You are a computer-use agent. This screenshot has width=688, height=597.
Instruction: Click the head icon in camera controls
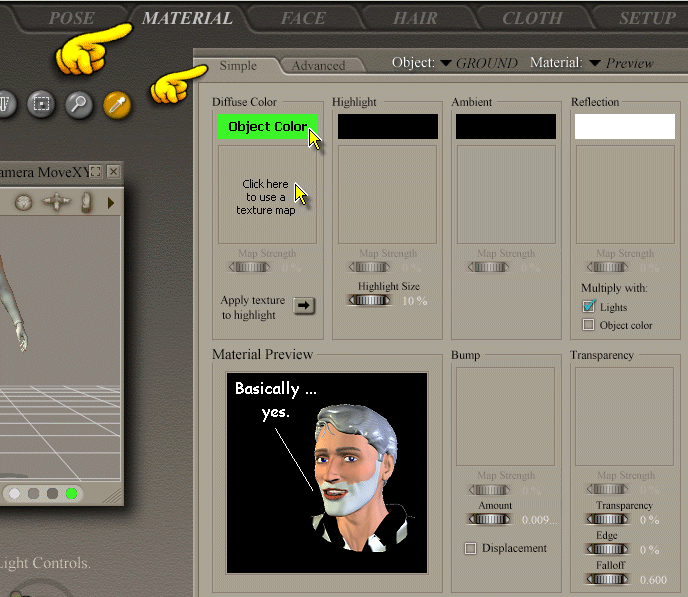[x=22, y=202]
